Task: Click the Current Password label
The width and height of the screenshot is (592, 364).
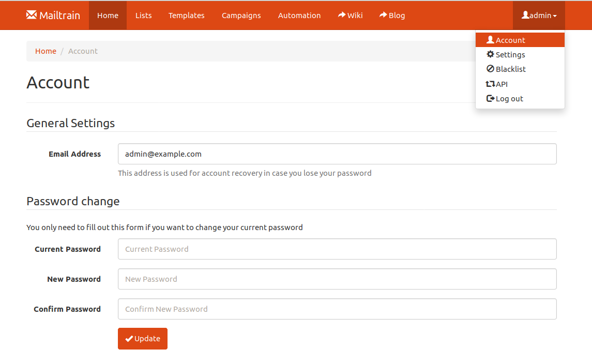Action: 68,249
